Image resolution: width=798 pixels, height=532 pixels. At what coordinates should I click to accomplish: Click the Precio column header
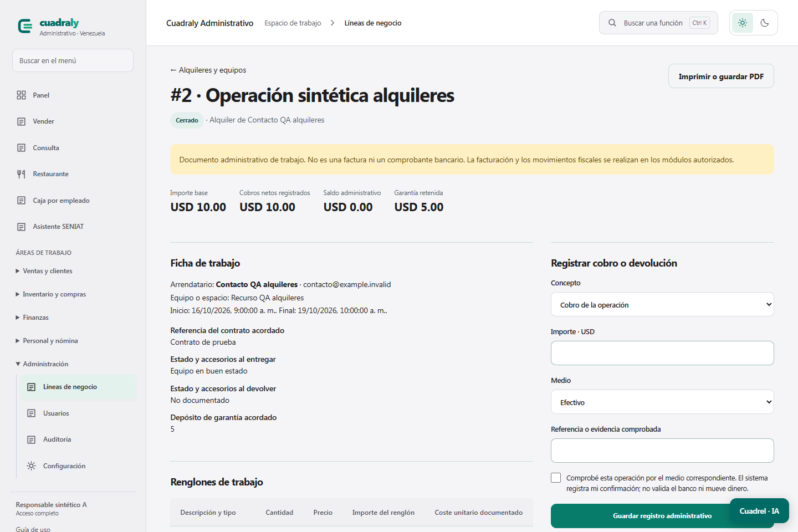323,513
